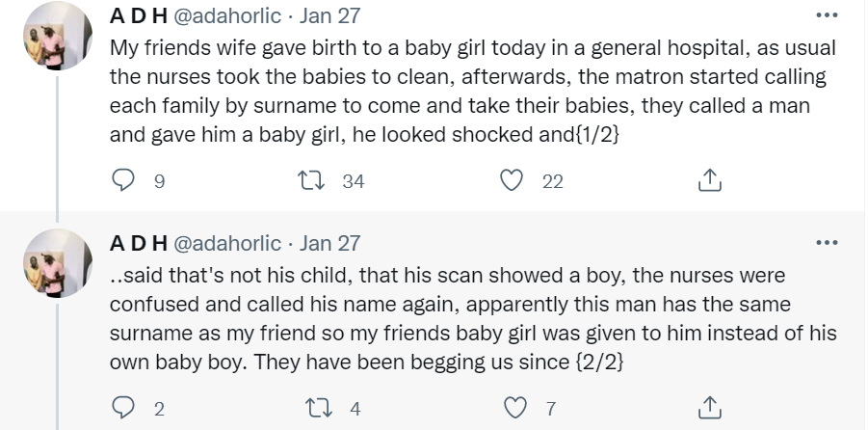Open more options on first tweet
This screenshot has width=868, height=430.
[x=827, y=15]
